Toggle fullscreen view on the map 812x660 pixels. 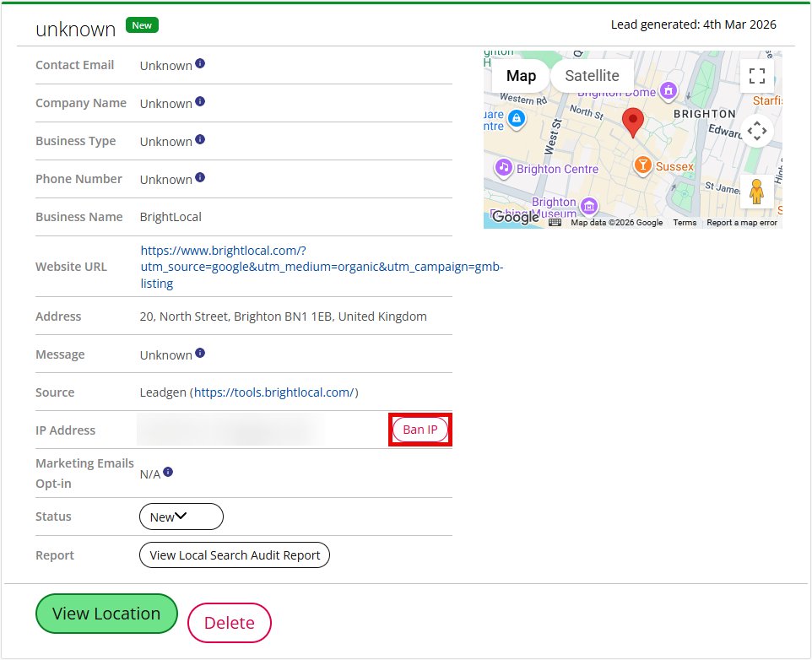coord(756,76)
